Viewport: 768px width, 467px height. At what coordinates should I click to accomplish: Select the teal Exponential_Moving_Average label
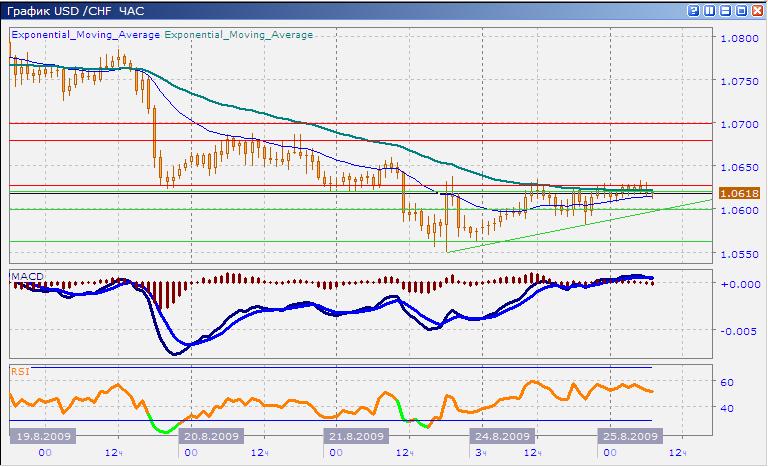coord(238,34)
